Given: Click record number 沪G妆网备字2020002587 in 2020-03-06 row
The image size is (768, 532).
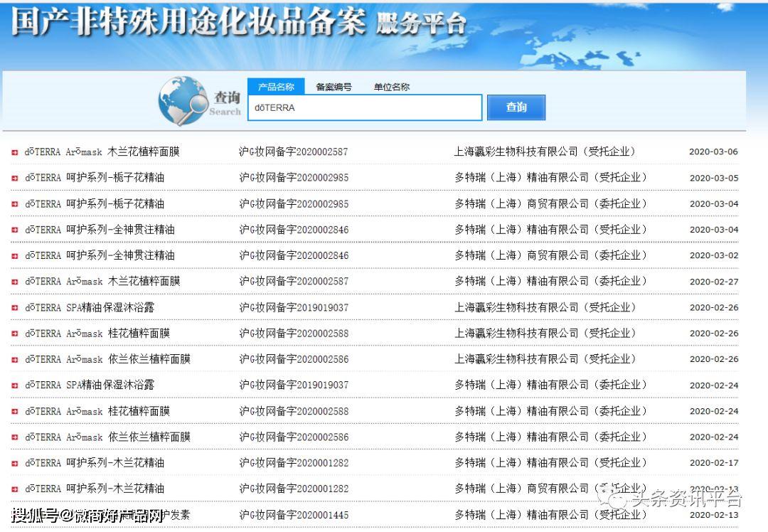Looking at the screenshot, I should pos(294,152).
